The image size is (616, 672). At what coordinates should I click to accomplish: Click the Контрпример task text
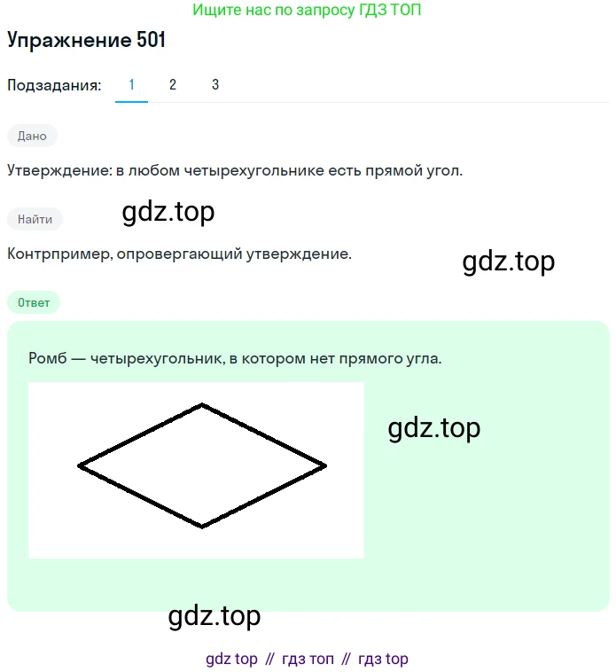pos(179,254)
